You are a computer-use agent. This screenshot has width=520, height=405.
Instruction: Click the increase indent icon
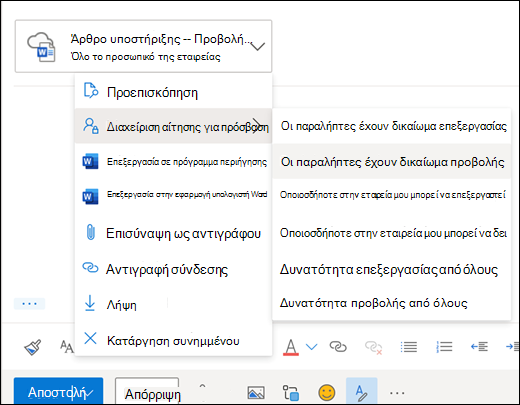click(x=513, y=347)
